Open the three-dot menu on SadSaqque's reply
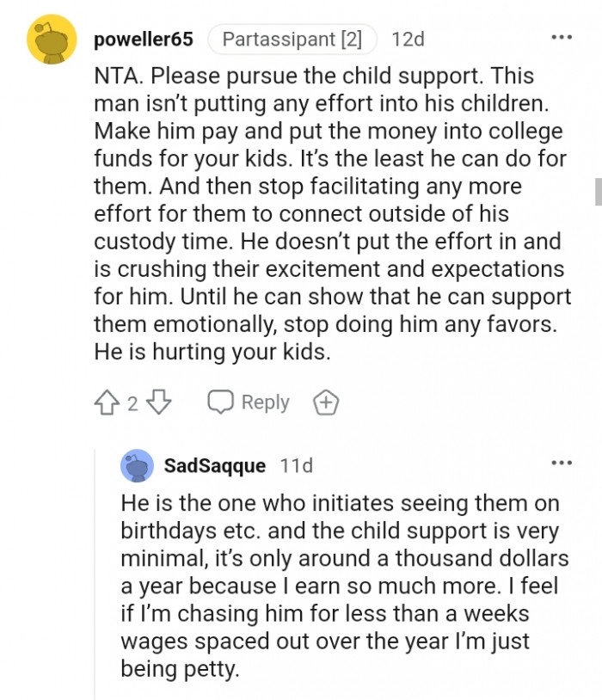 [x=562, y=464]
